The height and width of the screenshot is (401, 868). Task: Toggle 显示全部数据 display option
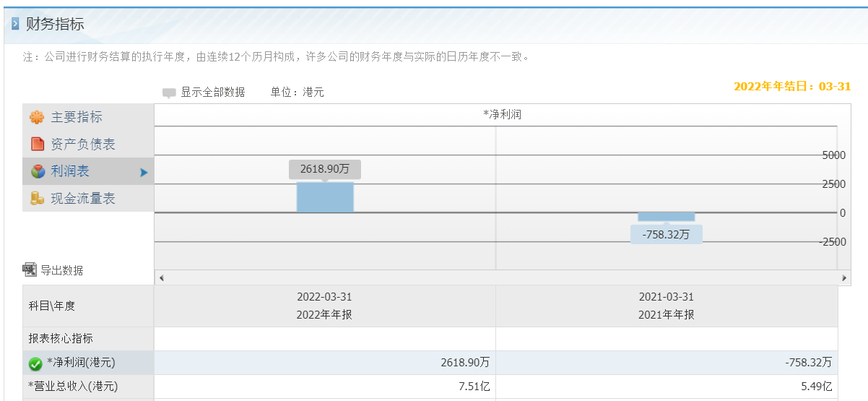tap(213, 92)
